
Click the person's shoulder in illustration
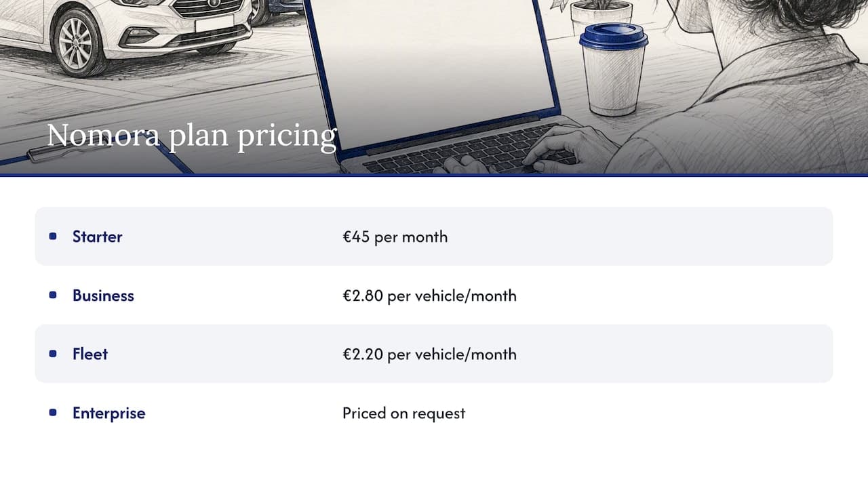coord(780,102)
